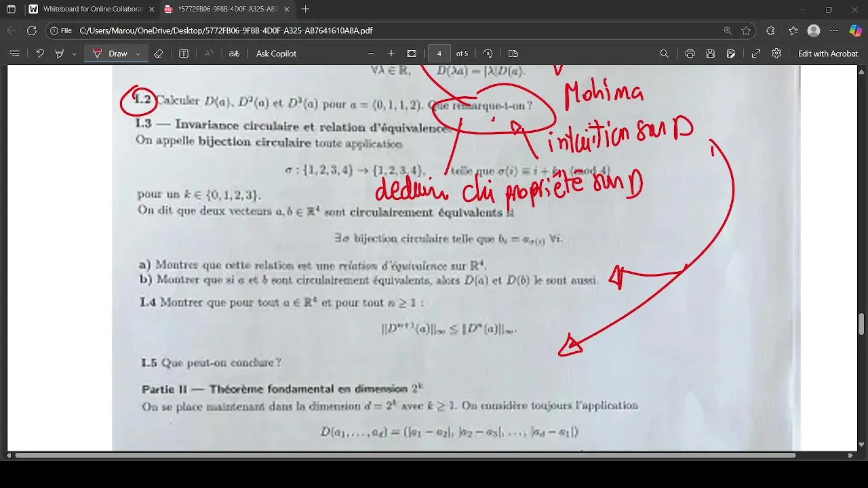Click the vertical scrollbar thumb
This screenshot has height=488, width=868.
pyautogui.click(x=862, y=324)
